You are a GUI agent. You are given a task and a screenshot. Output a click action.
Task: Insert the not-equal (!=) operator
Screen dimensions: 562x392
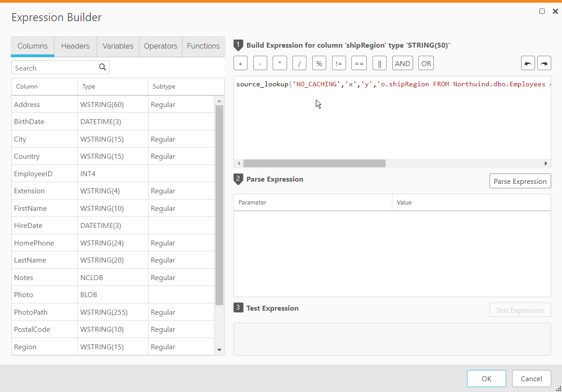[x=339, y=63]
